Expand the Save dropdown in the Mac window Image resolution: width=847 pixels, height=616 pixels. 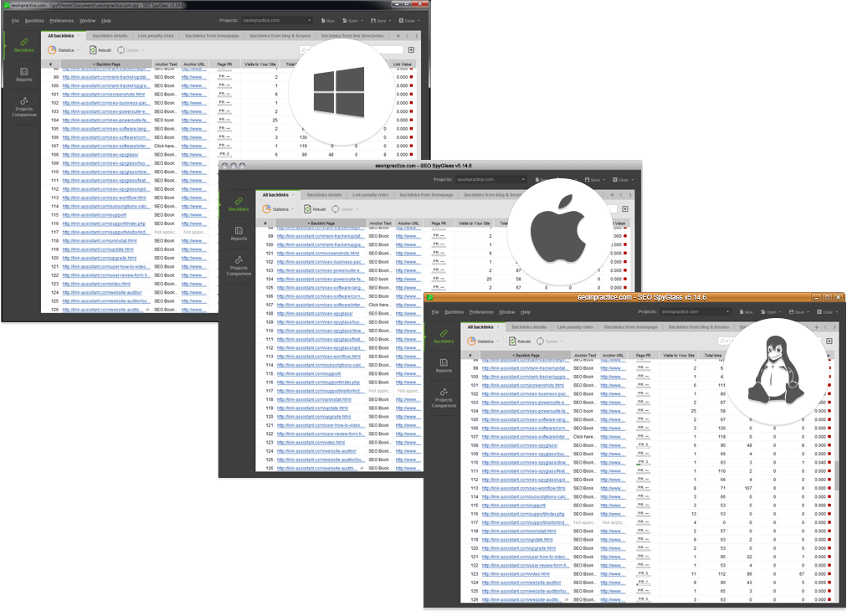pyautogui.click(x=604, y=180)
